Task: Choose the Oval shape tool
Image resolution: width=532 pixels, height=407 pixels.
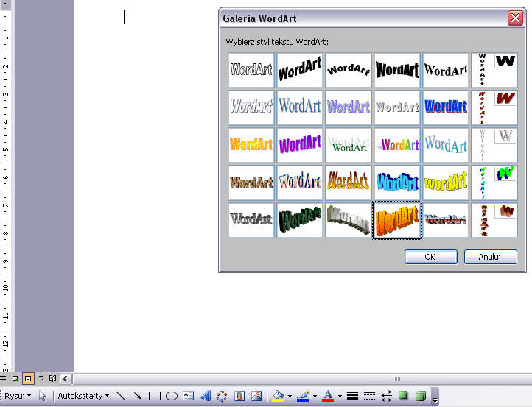Action: pos(171,396)
